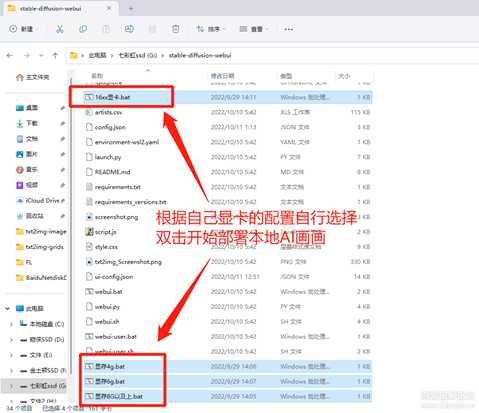
Task: Click the Cut scissors icon in toolbar
Action: click(x=60, y=29)
